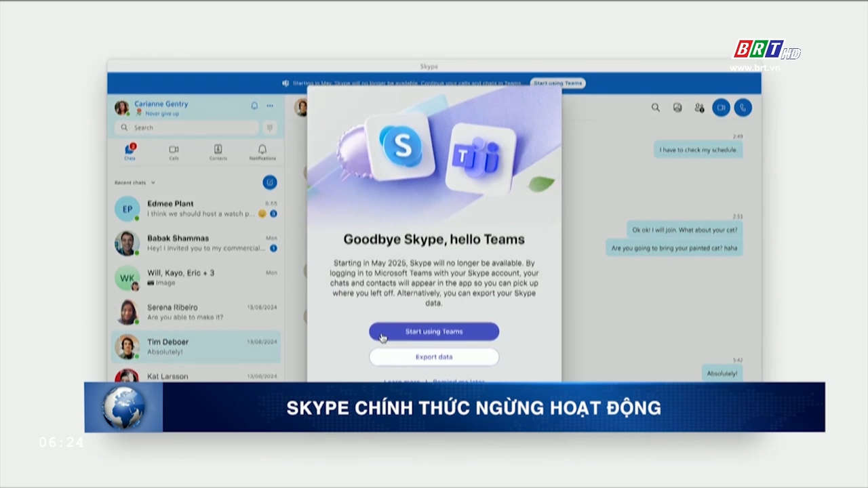Screen dimensions: 868x488
Task: Open the three-dot more options menu
Action: tap(270, 106)
